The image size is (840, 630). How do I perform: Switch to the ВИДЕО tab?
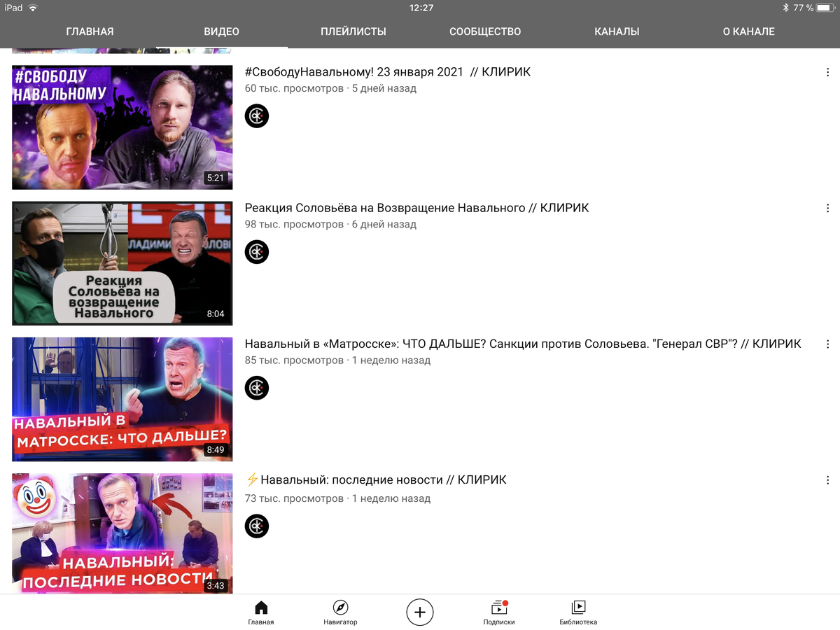(x=222, y=31)
